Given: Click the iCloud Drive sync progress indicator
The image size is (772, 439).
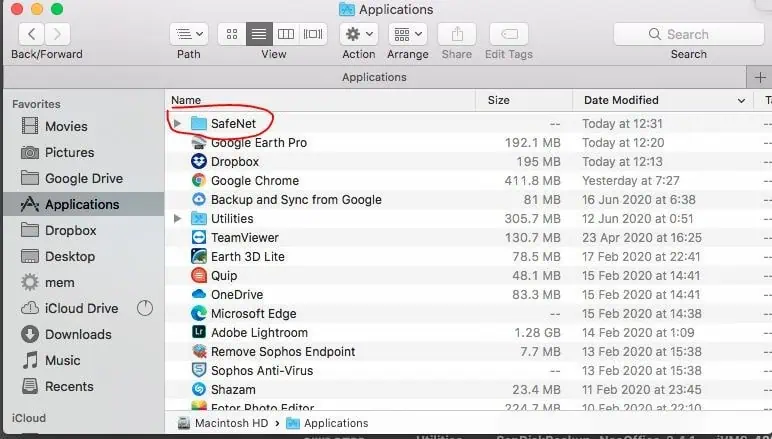Looking at the screenshot, I should 145,309.
